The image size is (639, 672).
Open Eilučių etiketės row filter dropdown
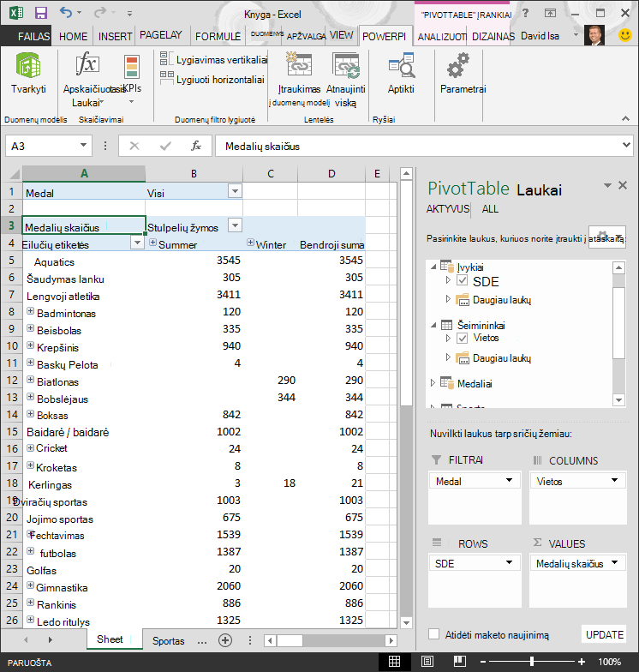pos(137,243)
